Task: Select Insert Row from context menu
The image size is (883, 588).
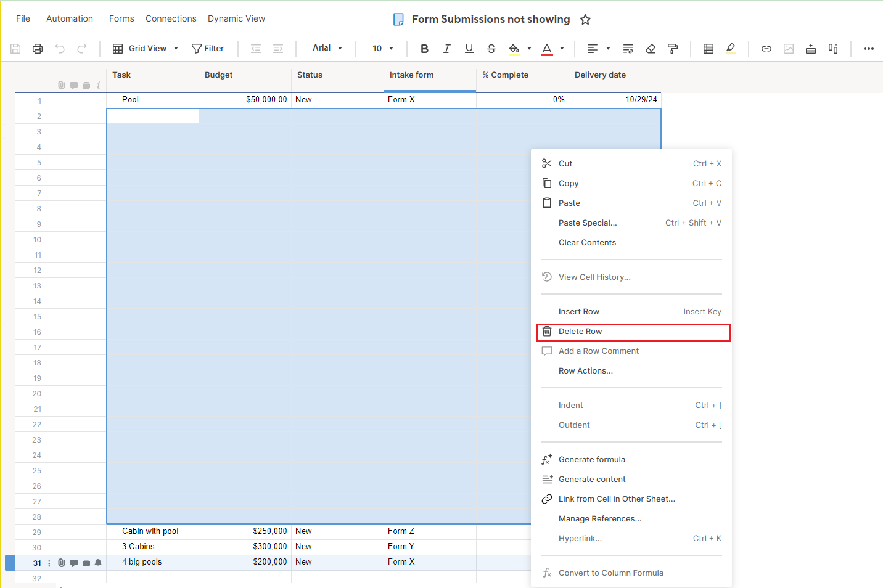Action: pos(631,312)
